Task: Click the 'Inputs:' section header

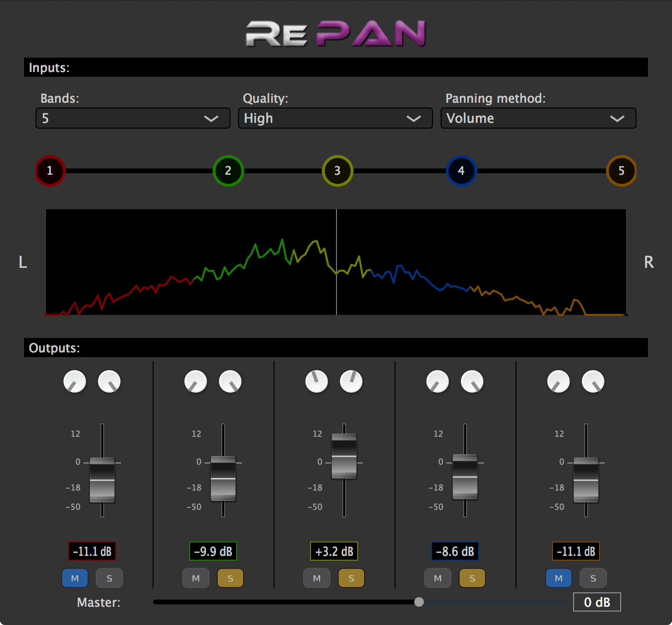Action: [x=336, y=67]
